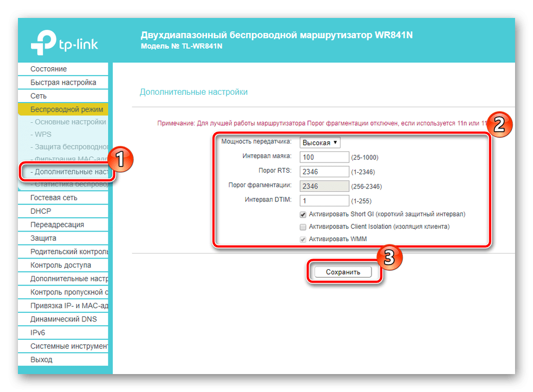The image size is (533, 392).
Task: Click Выход to log out
Action: [42, 359]
